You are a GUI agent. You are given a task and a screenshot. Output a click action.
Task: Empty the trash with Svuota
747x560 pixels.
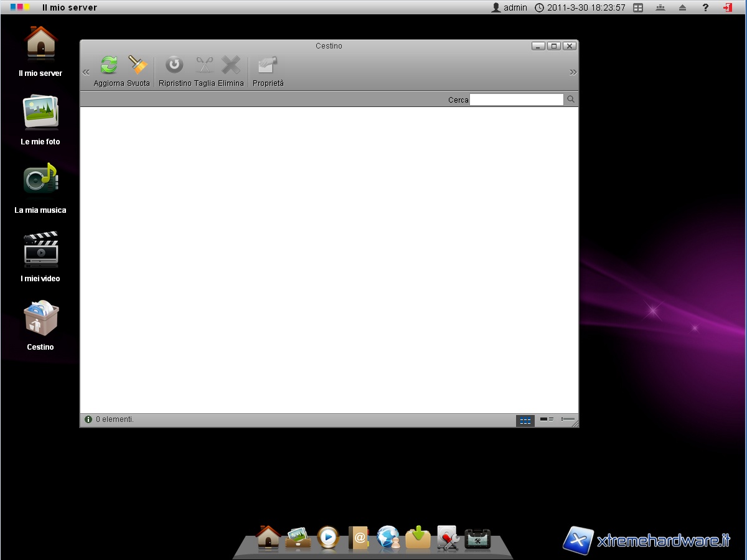[x=138, y=65]
